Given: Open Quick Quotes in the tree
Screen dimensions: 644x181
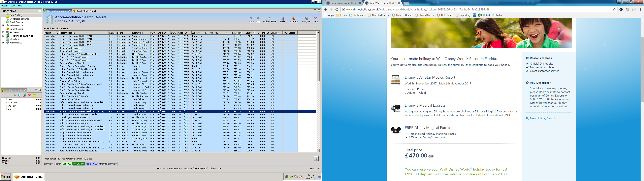Looking at the screenshot, I should (16, 22).
